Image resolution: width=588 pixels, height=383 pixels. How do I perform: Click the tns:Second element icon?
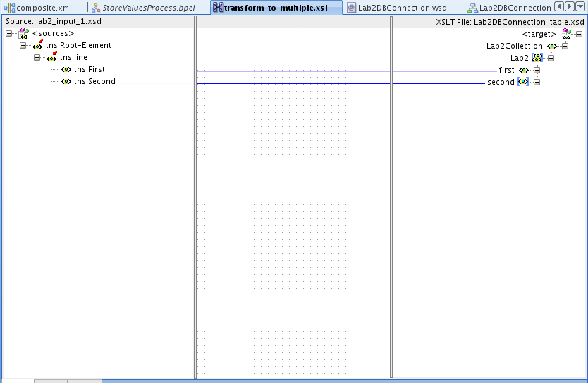pos(66,82)
